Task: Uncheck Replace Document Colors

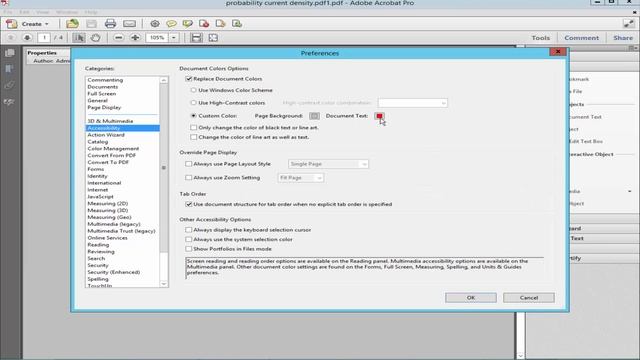Action: point(189,79)
